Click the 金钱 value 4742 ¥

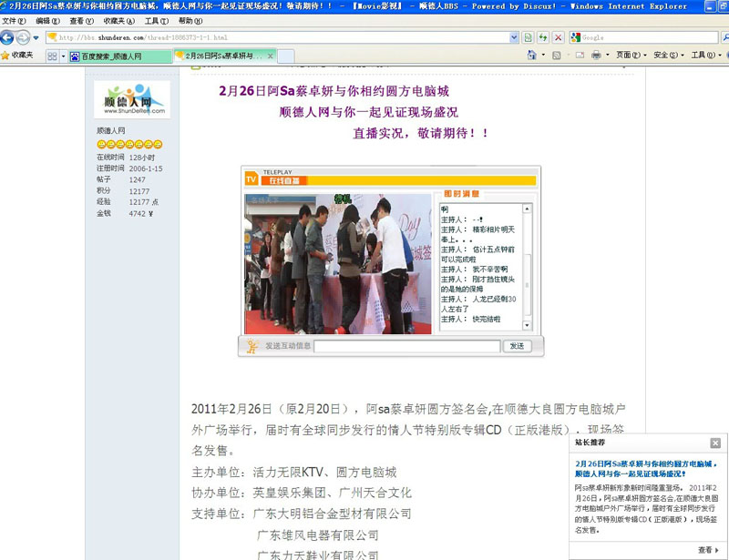click(x=141, y=213)
